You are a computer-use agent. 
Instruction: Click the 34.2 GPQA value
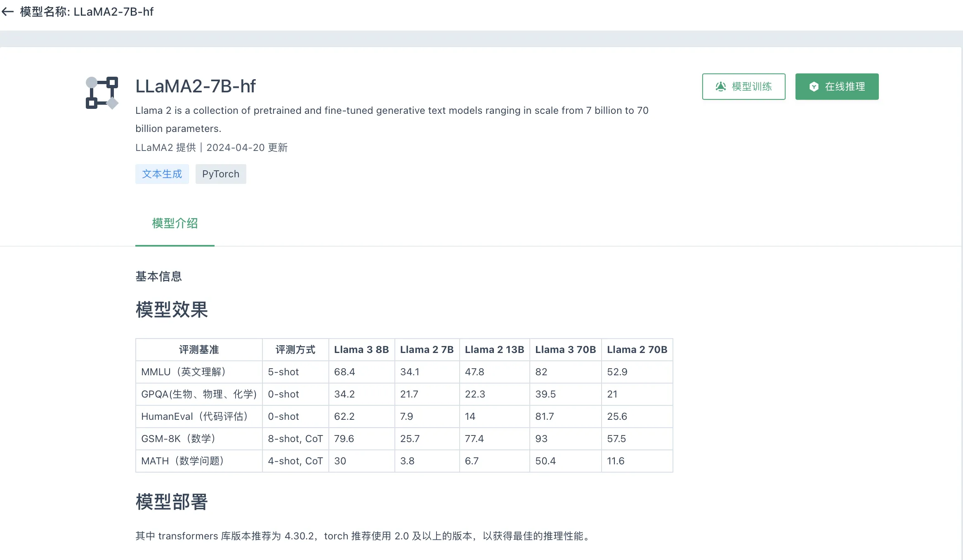coord(345,394)
